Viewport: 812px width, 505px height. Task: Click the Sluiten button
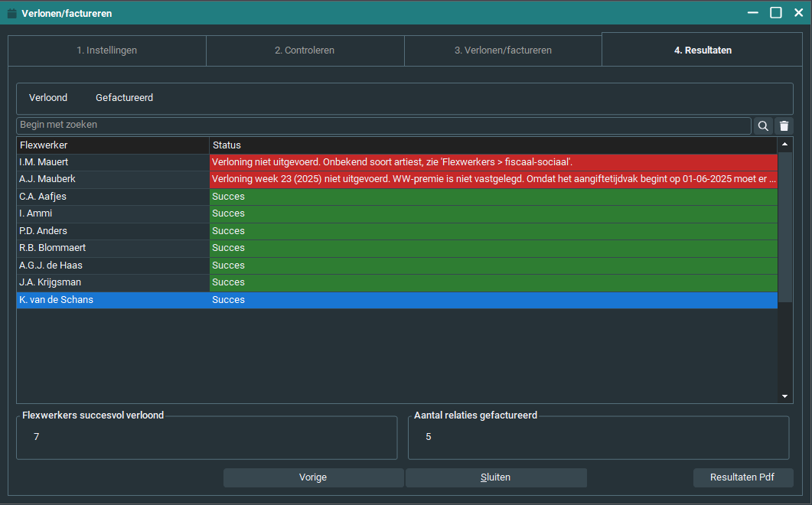pyautogui.click(x=496, y=477)
